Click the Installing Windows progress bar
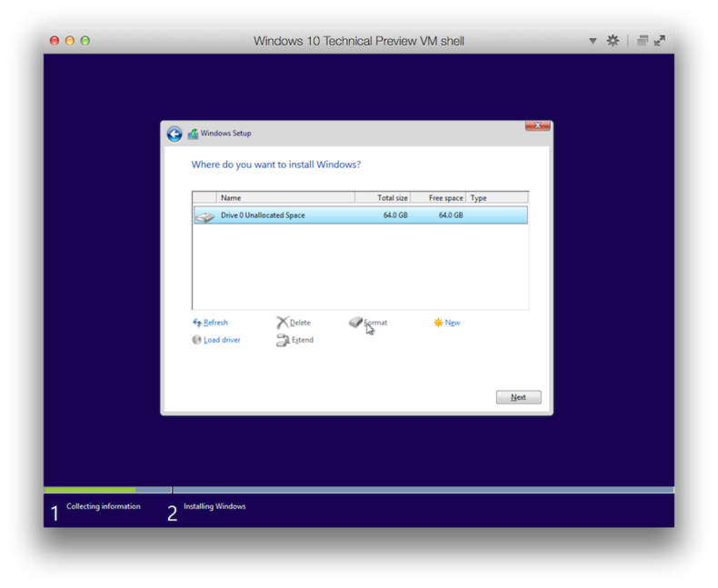 click(x=424, y=490)
